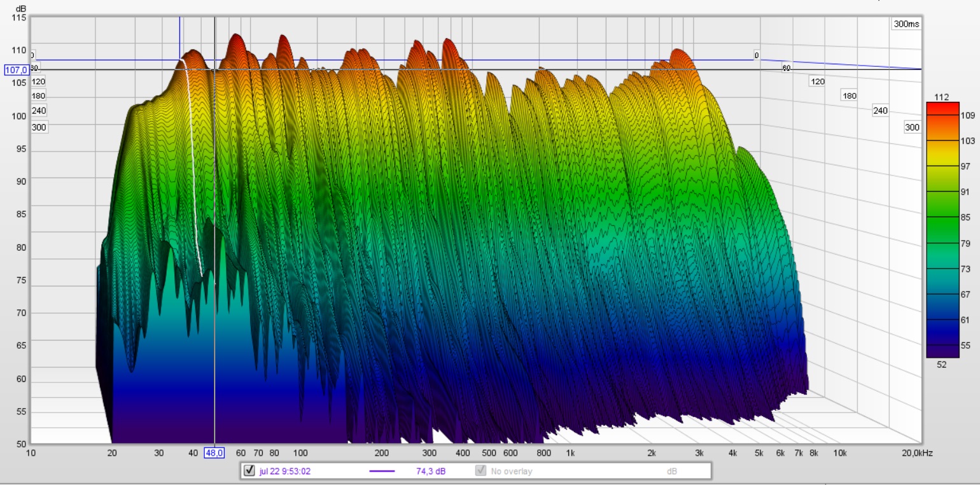Click the 10k frequency axis label
The height and width of the screenshot is (485, 980).
pos(840,453)
